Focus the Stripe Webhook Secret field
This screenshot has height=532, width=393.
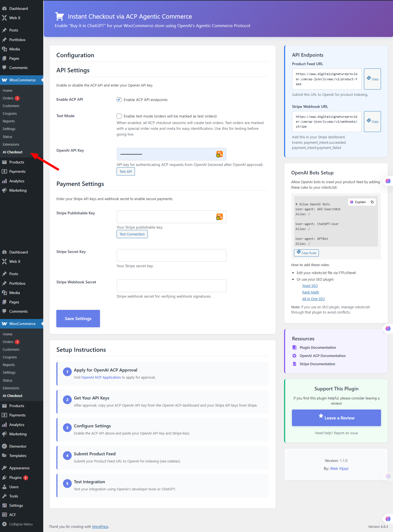pyautogui.click(x=171, y=286)
